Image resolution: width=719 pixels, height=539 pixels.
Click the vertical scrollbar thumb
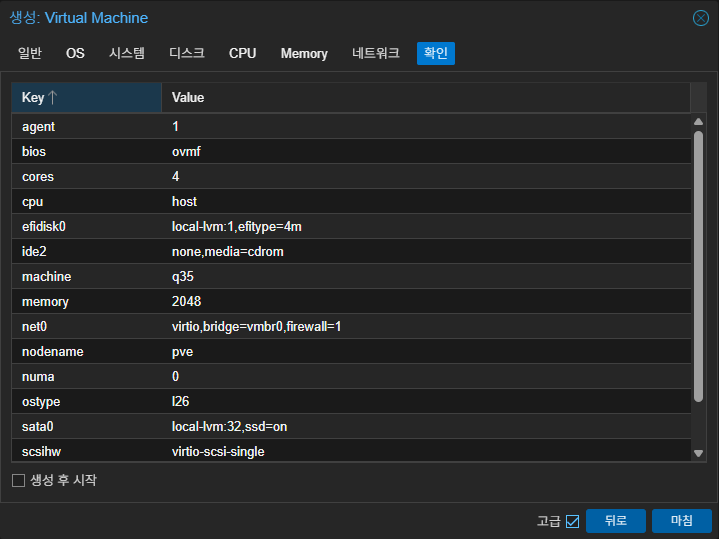point(698,267)
